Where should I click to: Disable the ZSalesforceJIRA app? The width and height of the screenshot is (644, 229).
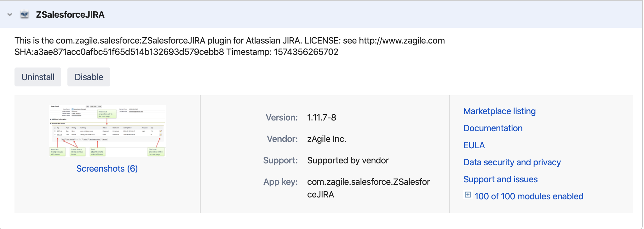pos(89,77)
